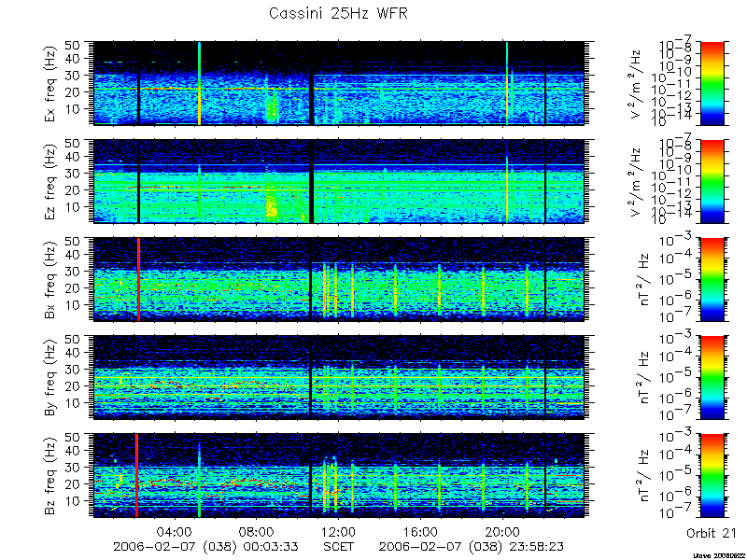Click the "16:00" time tick label

421,531
